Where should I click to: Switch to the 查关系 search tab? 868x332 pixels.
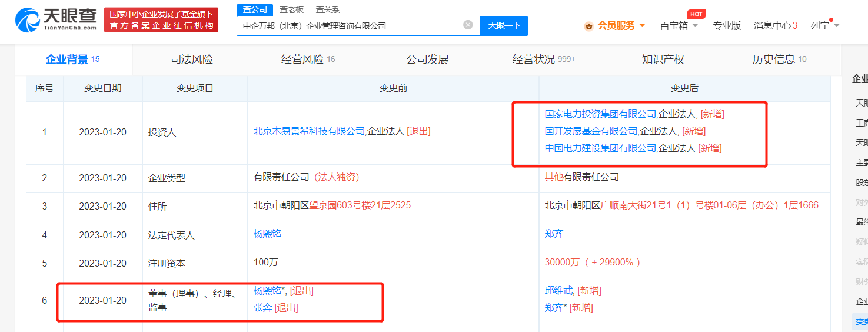pyautogui.click(x=328, y=9)
